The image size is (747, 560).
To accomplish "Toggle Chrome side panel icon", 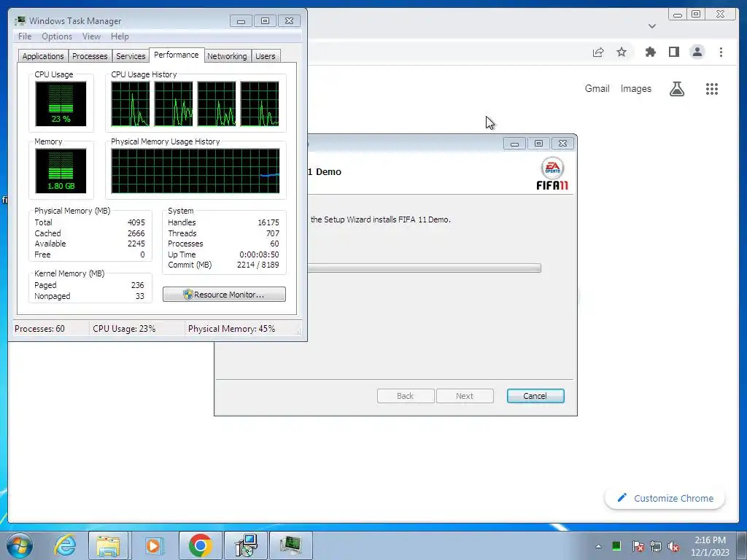I will [673, 52].
